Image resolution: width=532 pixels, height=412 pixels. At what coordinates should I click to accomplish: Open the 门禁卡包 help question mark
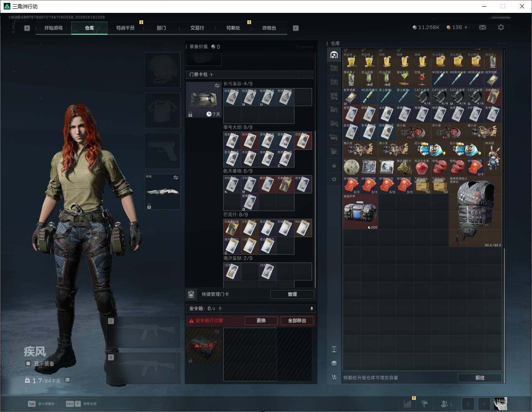coord(211,75)
